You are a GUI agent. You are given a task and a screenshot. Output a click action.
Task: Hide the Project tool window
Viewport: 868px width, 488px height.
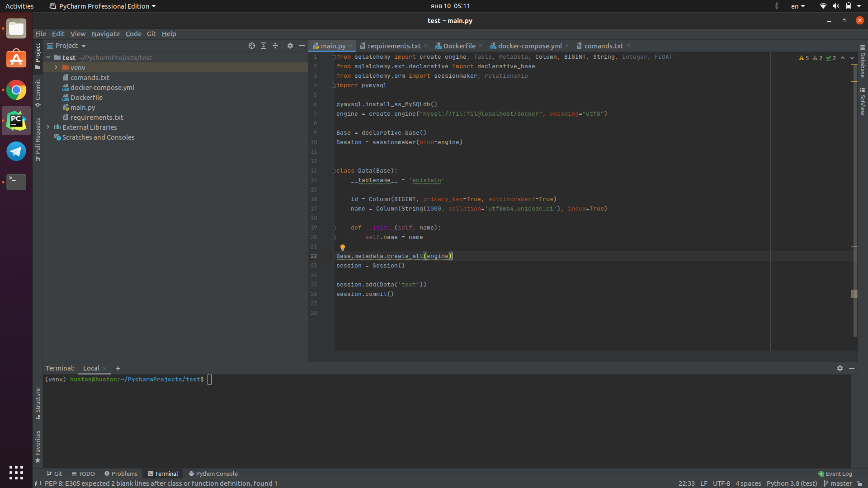(302, 46)
